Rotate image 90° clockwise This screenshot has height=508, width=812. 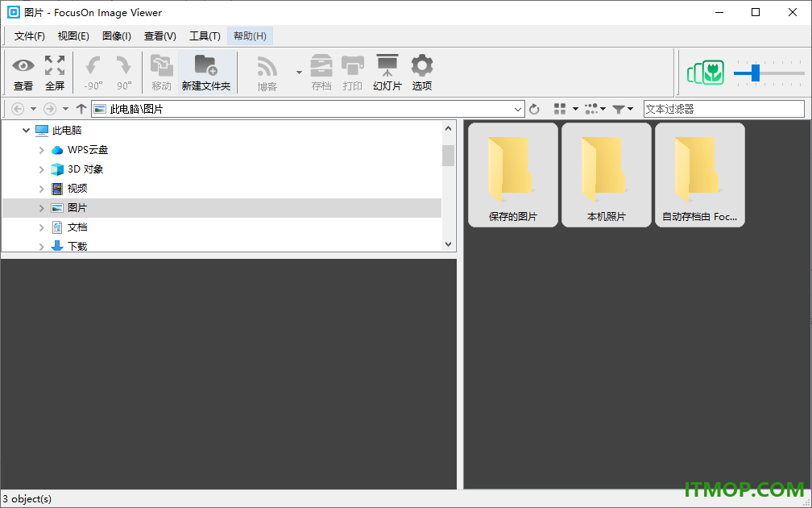coord(124,73)
